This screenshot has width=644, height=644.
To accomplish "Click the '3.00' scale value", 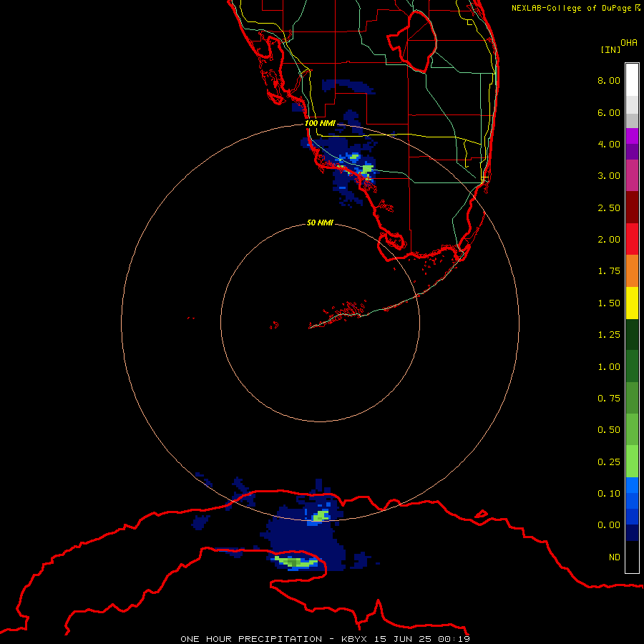I will tap(609, 176).
